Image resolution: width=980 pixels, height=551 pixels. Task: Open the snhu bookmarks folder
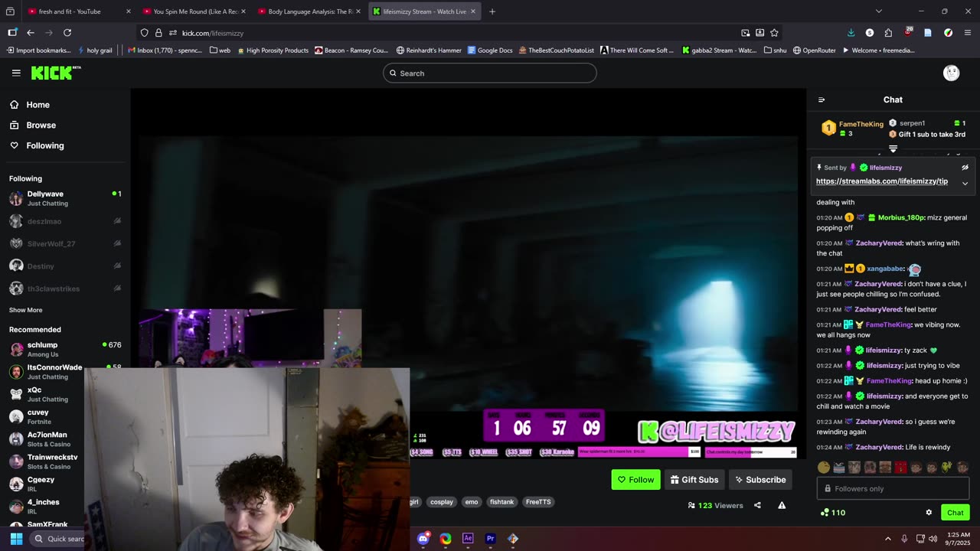pos(775,51)
